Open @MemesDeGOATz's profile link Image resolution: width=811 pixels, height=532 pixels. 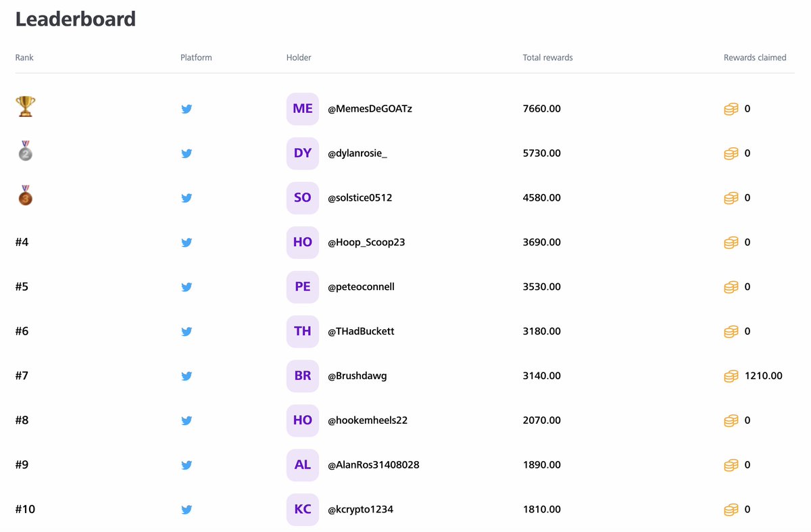point(368,109)
